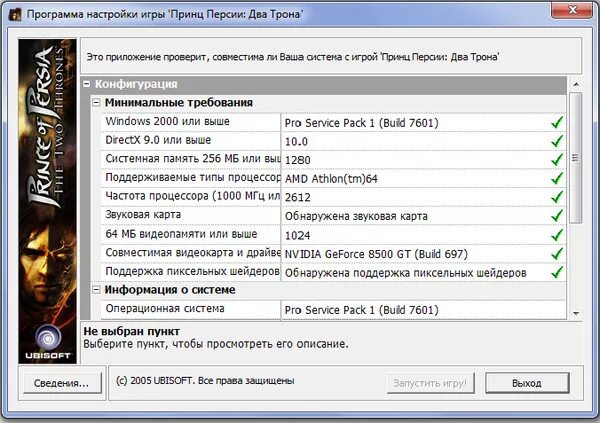Click the scrollbar up arrow
600x423 pixels.
[x=576, y=84]
